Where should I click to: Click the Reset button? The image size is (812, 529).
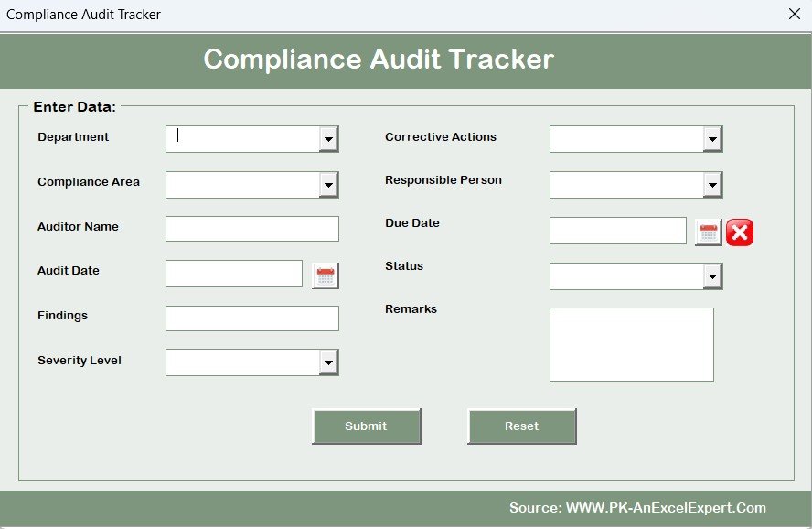(x=522, y=426)
